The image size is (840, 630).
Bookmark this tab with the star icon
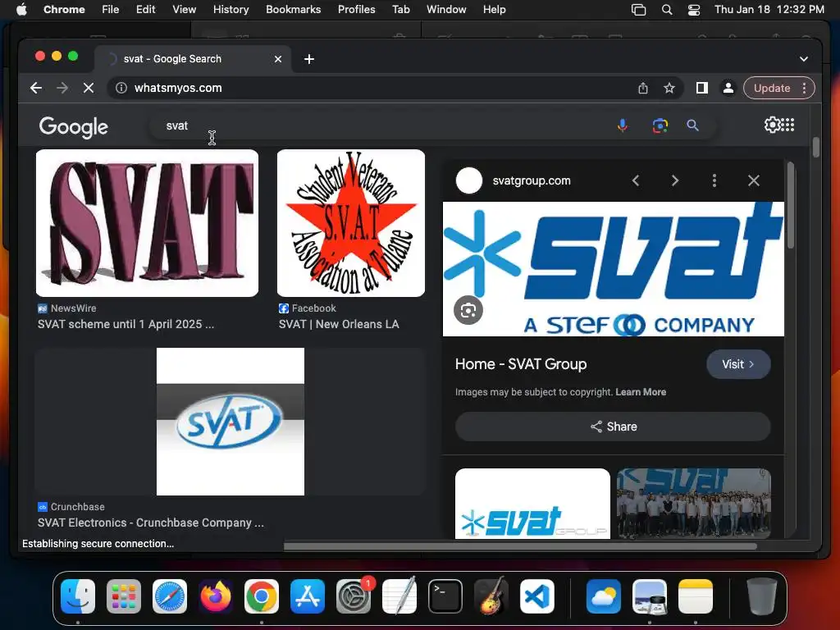click(669, 88)
